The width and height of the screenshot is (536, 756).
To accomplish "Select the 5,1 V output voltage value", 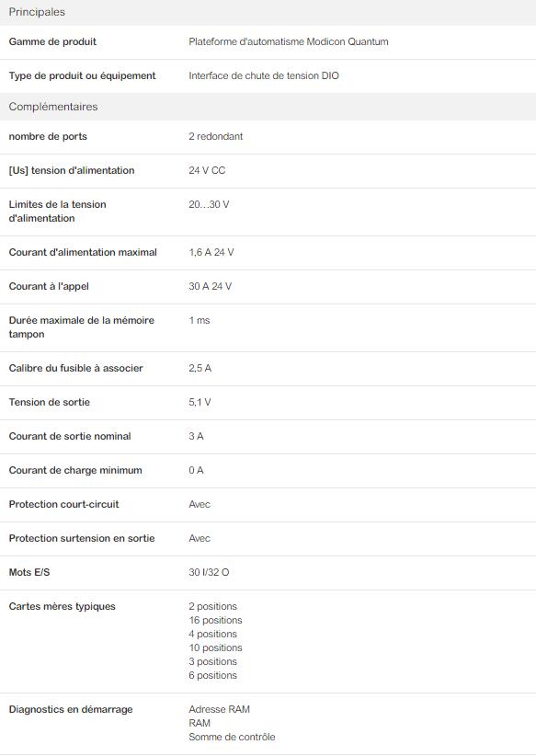I will (200, 402).
